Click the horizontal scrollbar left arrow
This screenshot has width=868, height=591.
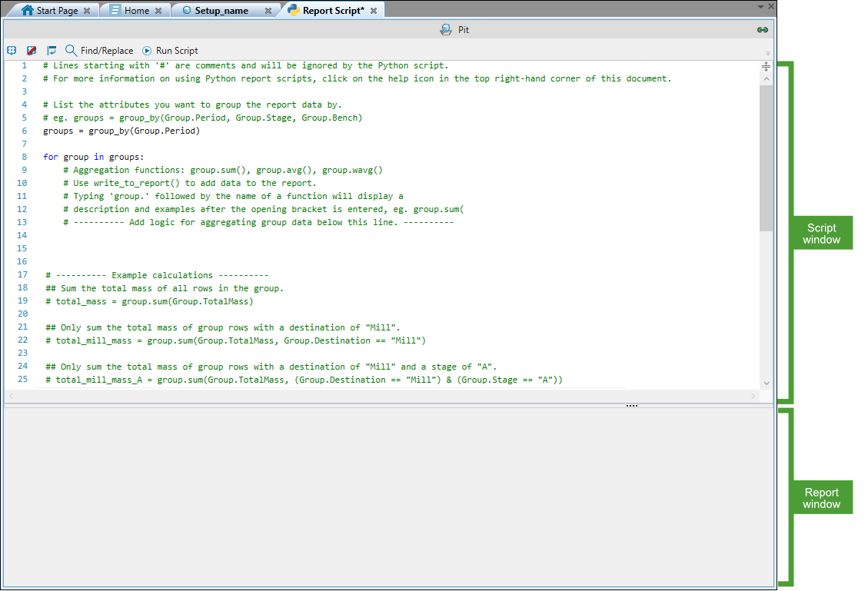tap(11, 397)
